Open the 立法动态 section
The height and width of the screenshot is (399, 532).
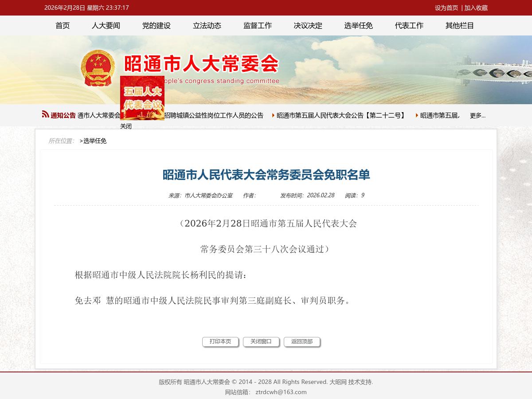(207, 26)
